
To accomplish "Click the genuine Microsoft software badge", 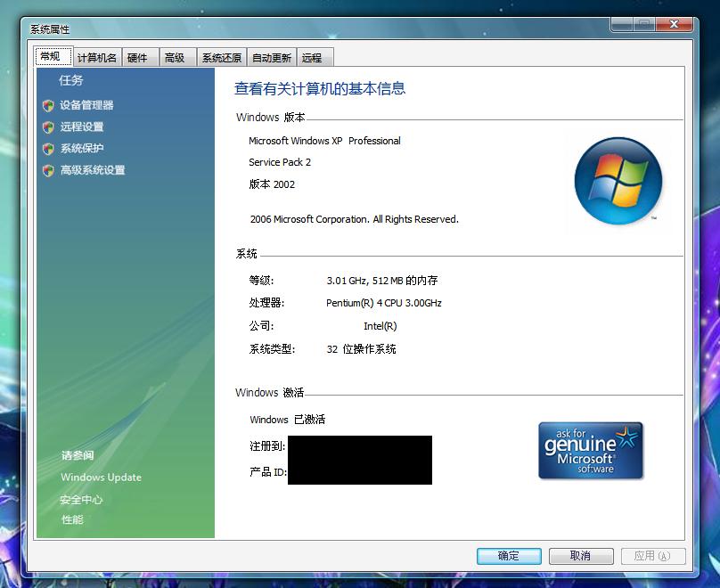I will click(x=591, y=450).
